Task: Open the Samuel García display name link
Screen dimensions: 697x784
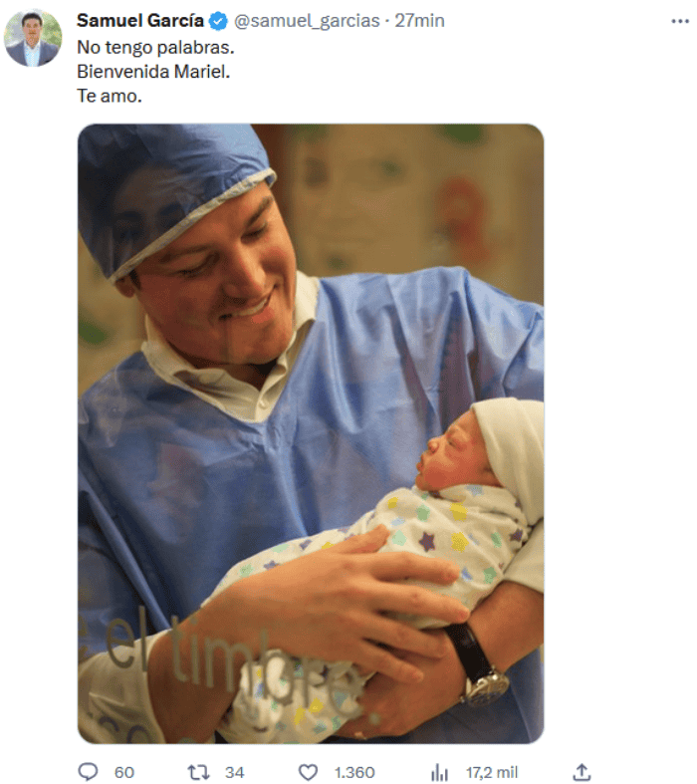Action: [140, 21]
